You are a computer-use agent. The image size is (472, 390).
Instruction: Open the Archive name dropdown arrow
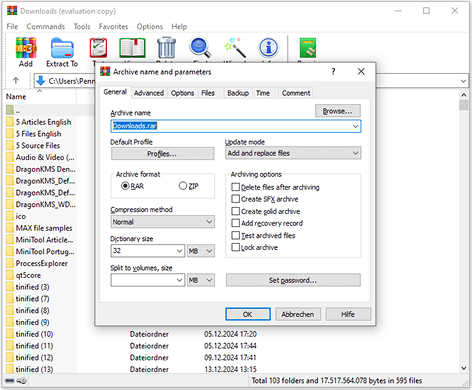click(355, 126)
